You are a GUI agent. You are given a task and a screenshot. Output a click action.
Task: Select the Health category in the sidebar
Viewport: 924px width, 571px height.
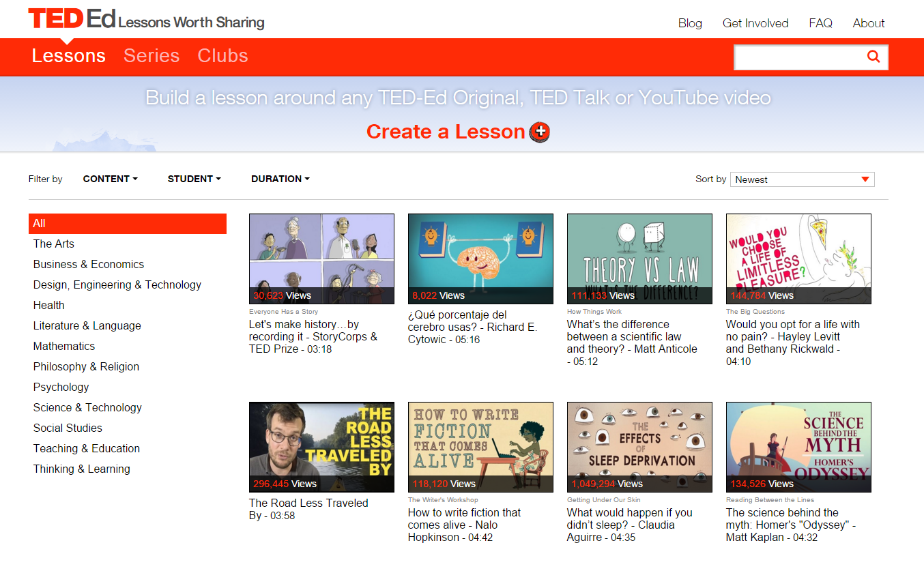(x=48, y=305)
